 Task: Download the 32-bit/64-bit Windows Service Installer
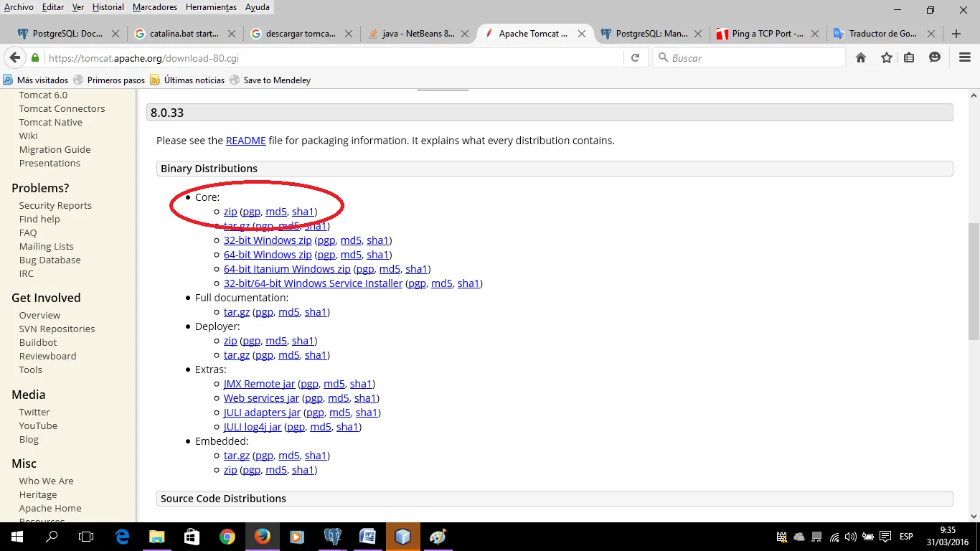pos(314,283)
